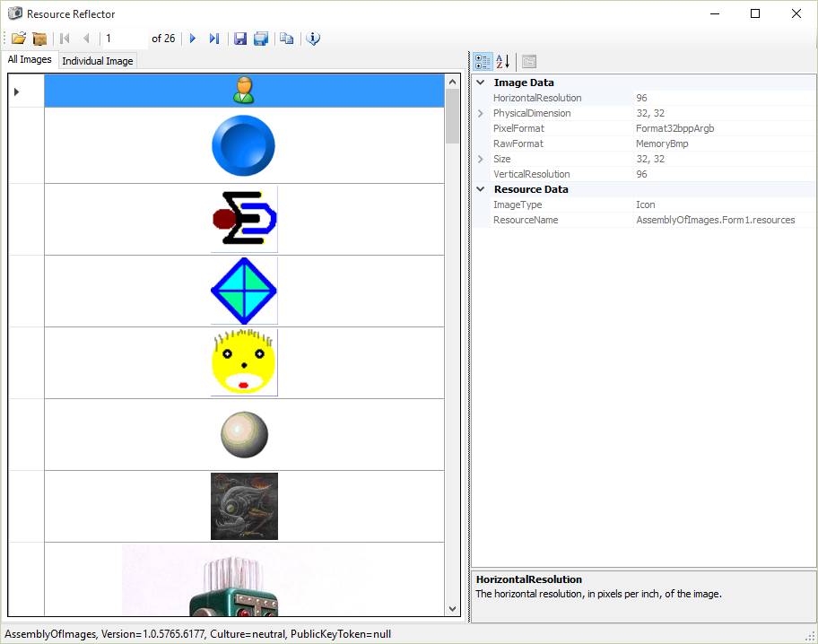This screenshot has width=818, height=644.
Task: Select the All Images tab
Action: click(30, 59)
